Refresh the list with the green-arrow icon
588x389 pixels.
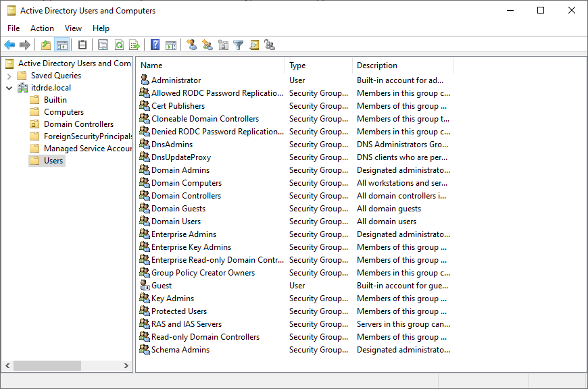(119, 45)
